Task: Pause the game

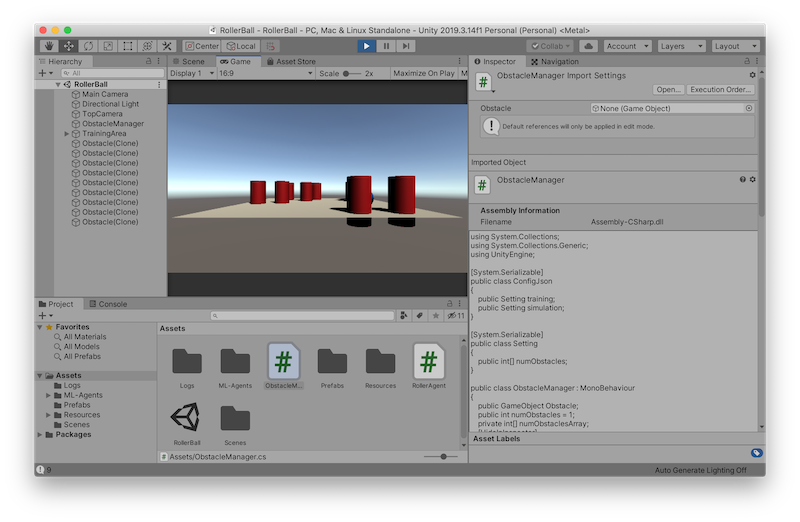Action: 386,46
